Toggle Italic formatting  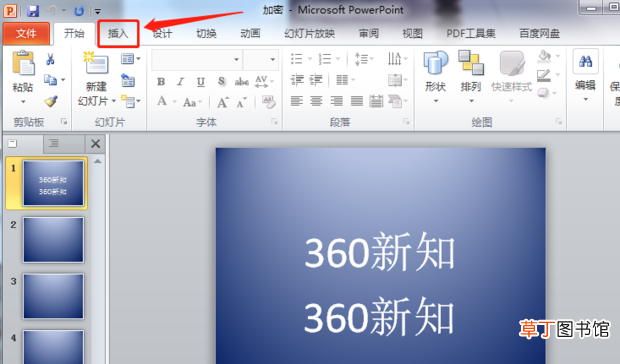[180, 81]
